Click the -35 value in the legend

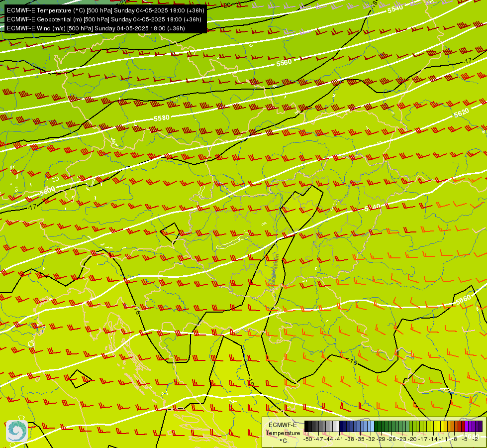coord(360,439)
